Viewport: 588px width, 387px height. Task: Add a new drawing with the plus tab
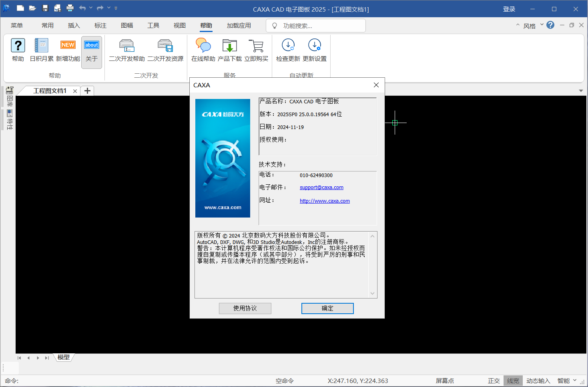87,91
